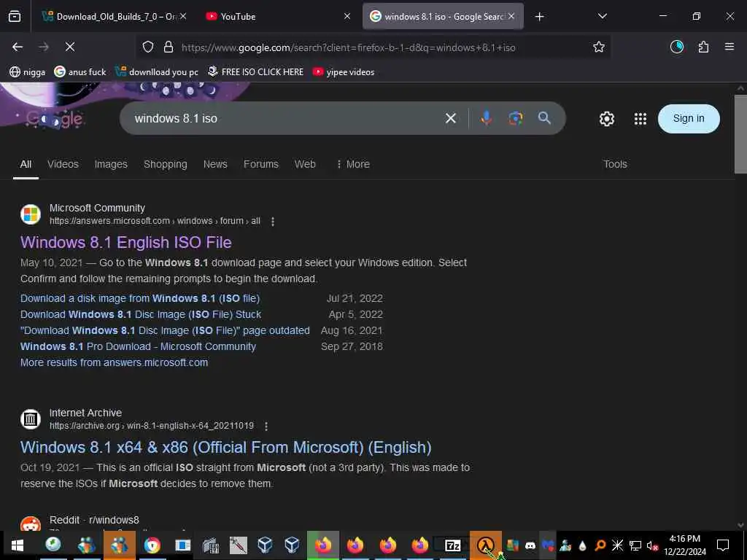Select the Images results filter
Screen dimensions: 747x560
[111, 164]
